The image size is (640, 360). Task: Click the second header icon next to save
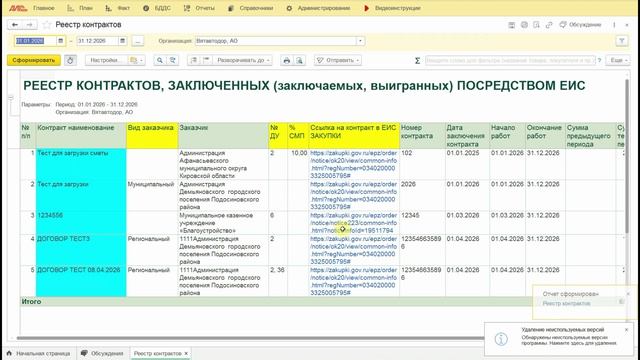click(x=524, y=25)
